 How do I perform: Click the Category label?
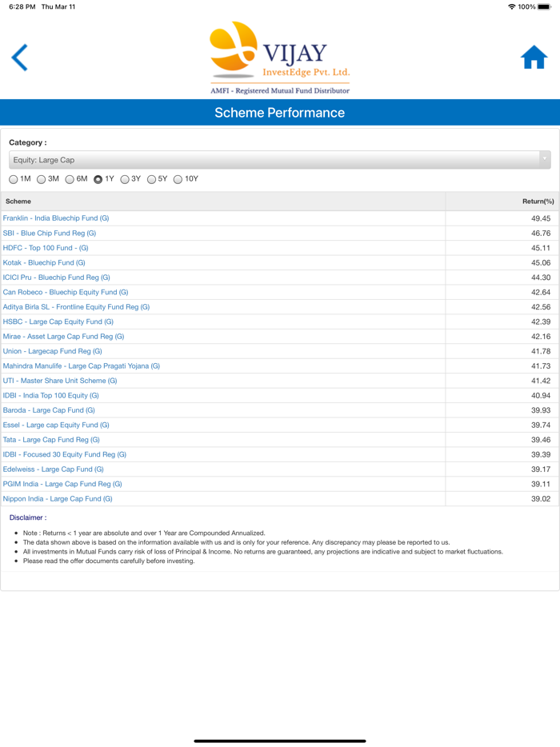(x=28, y=142)
